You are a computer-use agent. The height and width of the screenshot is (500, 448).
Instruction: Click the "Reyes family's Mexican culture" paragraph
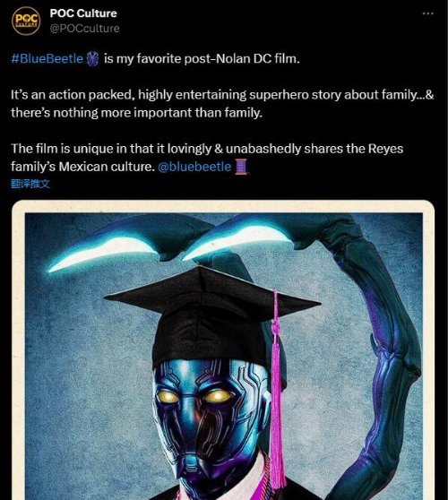click(x=207, y=158)
